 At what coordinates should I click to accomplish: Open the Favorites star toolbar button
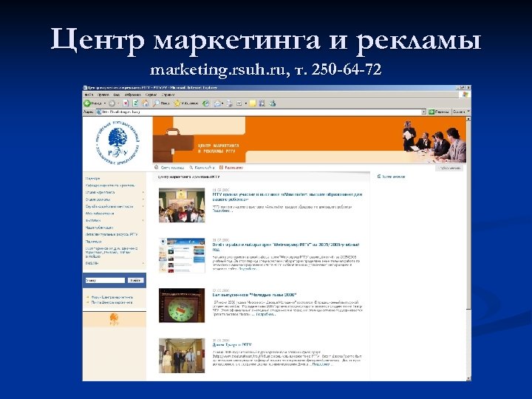186,103
